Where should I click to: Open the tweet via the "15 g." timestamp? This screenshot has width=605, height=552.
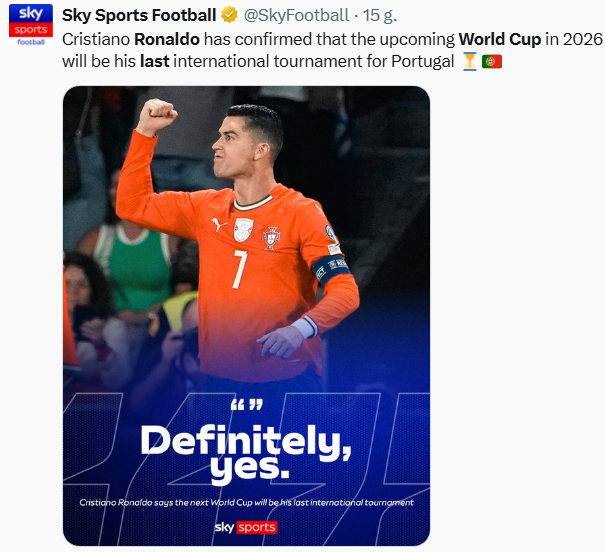(380, 15)
